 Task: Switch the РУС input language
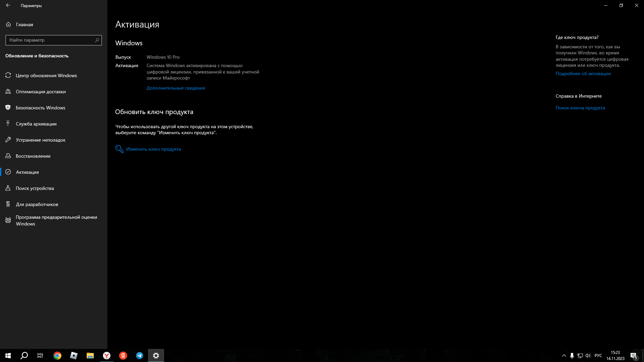coord(598,356)
